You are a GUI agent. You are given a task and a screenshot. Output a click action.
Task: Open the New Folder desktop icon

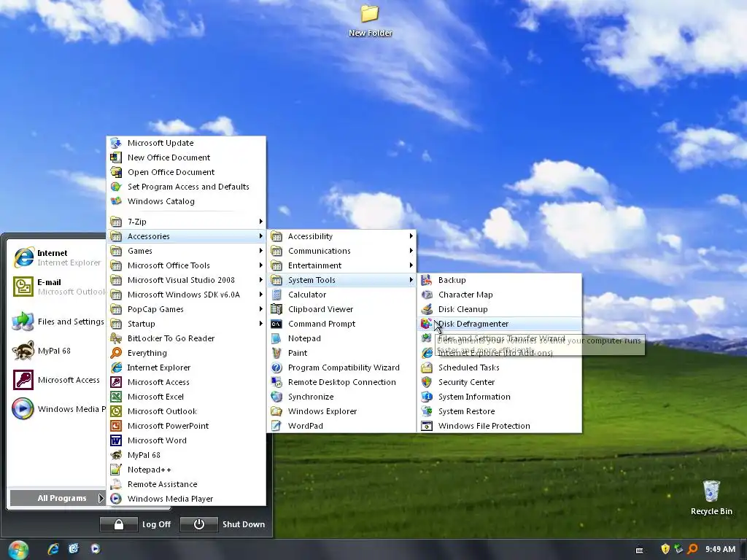pos(370,20)
